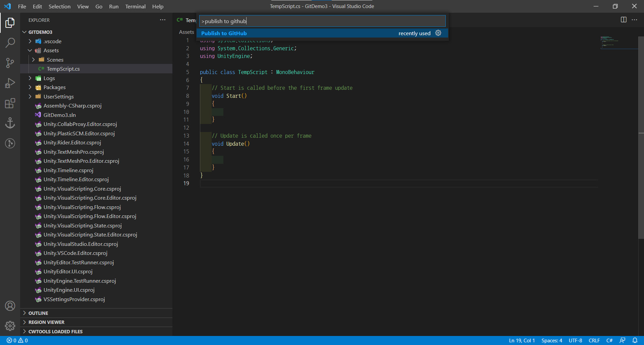Click the feedback icon in status bar
The image size is (644, 345).
[622, 340]
